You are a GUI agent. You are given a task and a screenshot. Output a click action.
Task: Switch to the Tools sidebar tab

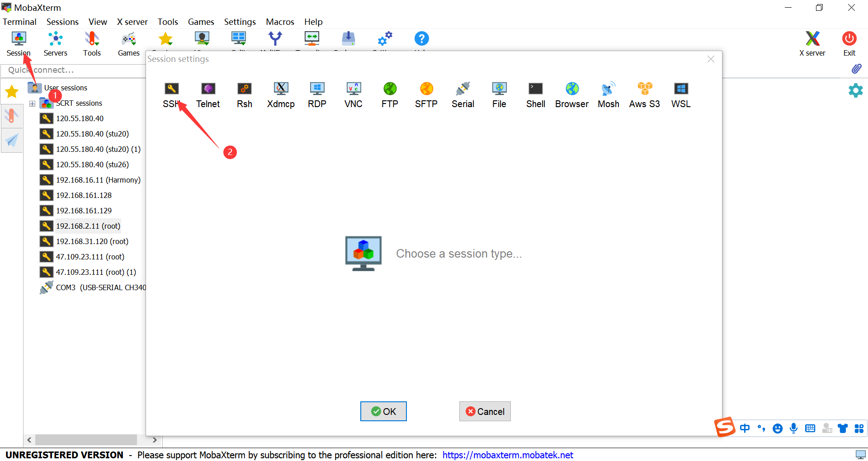pos(12,116)
